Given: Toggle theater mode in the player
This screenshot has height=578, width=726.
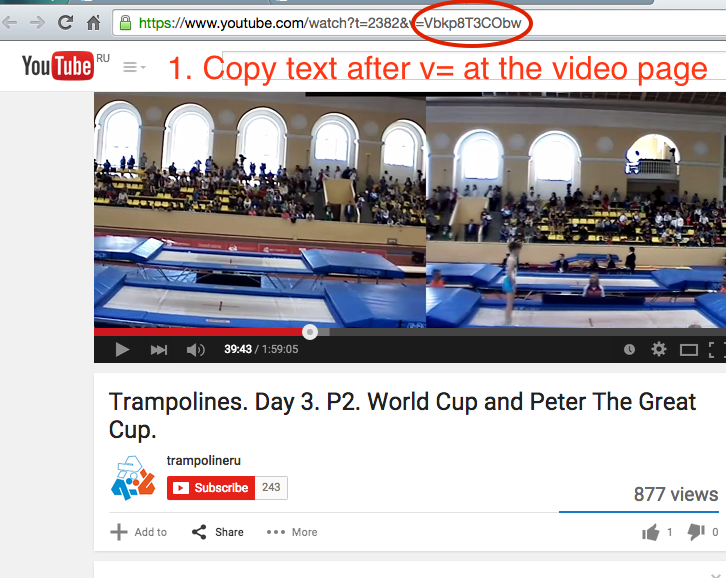Looking at the screenshot, I should click(x=688, y=350).
